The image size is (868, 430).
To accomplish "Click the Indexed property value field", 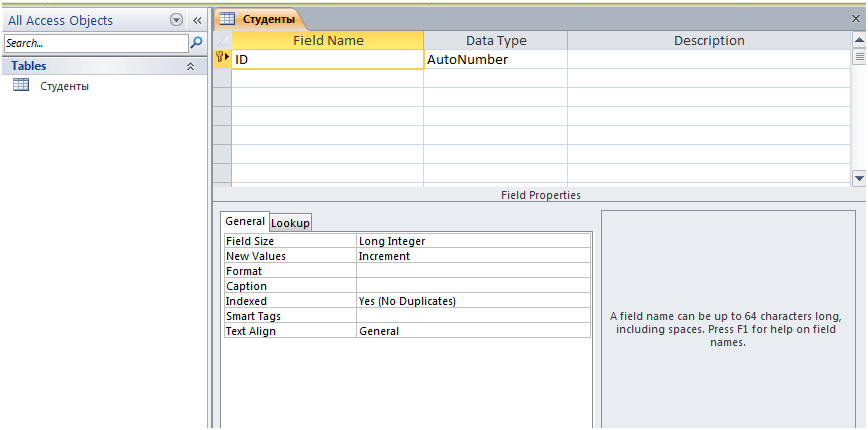I will click(473, 301).
